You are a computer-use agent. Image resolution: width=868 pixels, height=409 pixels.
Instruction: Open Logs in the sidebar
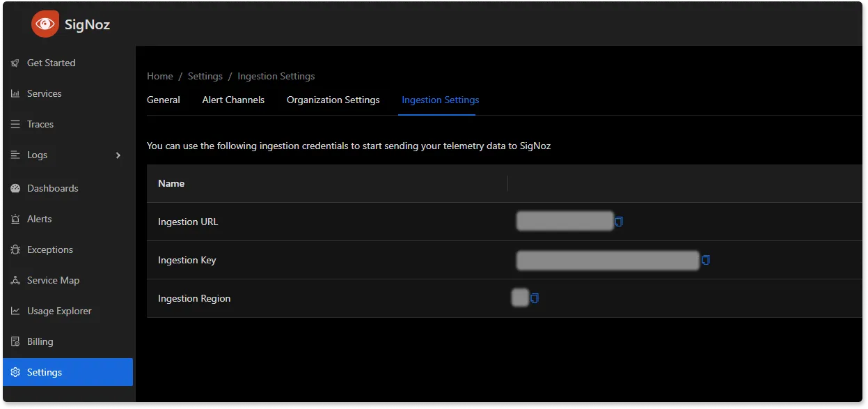[x=68, y=155]
